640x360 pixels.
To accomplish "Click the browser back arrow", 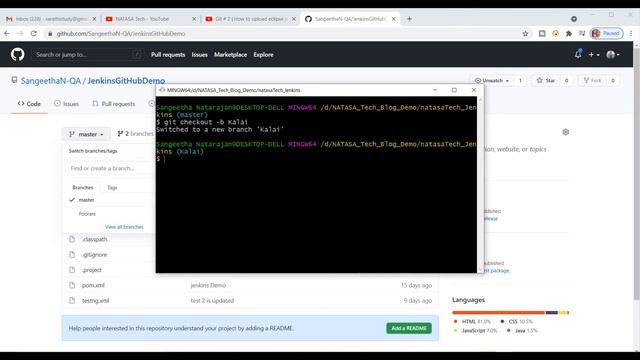I will [7, 33].
